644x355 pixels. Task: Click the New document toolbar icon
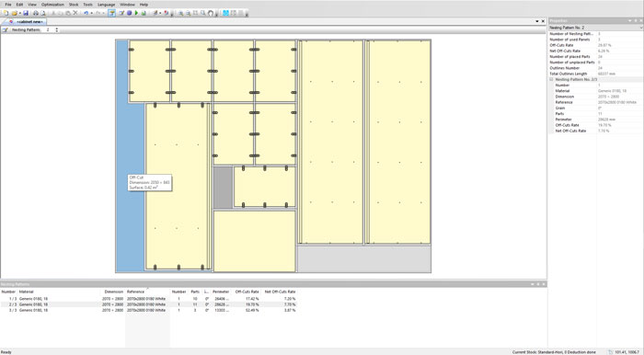click(6, 13)
